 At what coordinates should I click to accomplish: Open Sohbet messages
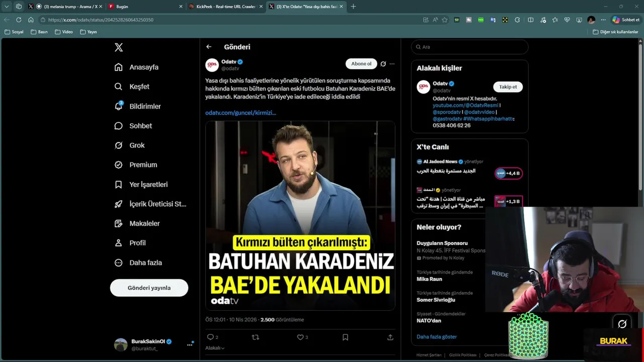[133, 126]
